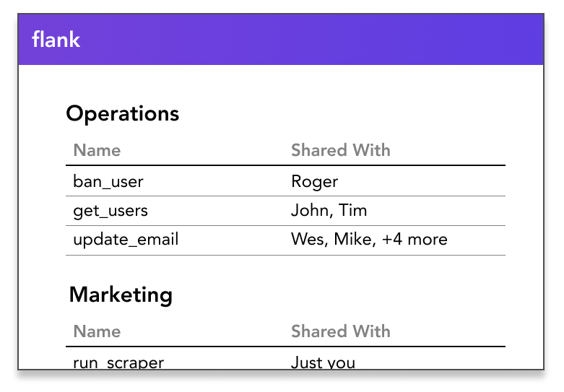Sort by Name in Marketing table
Viewport: 564px width, 392px height.
tap(97, 332)
